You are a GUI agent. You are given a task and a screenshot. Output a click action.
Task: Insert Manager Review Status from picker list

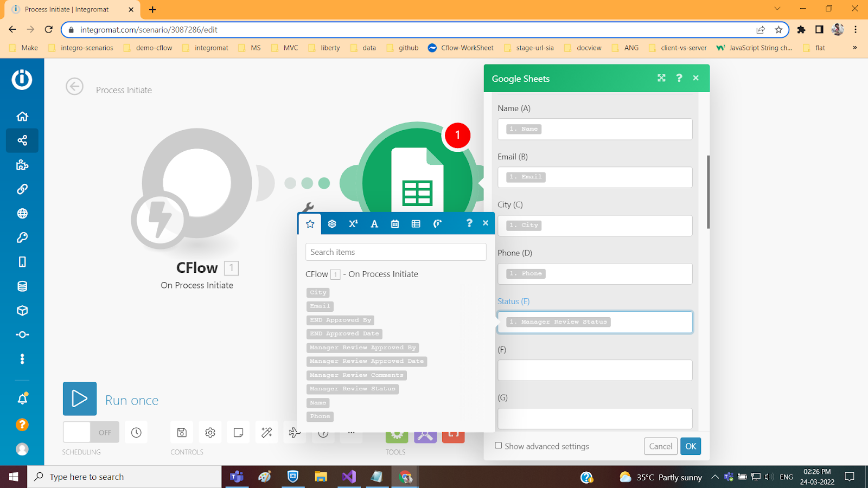[x=353, y=389]
